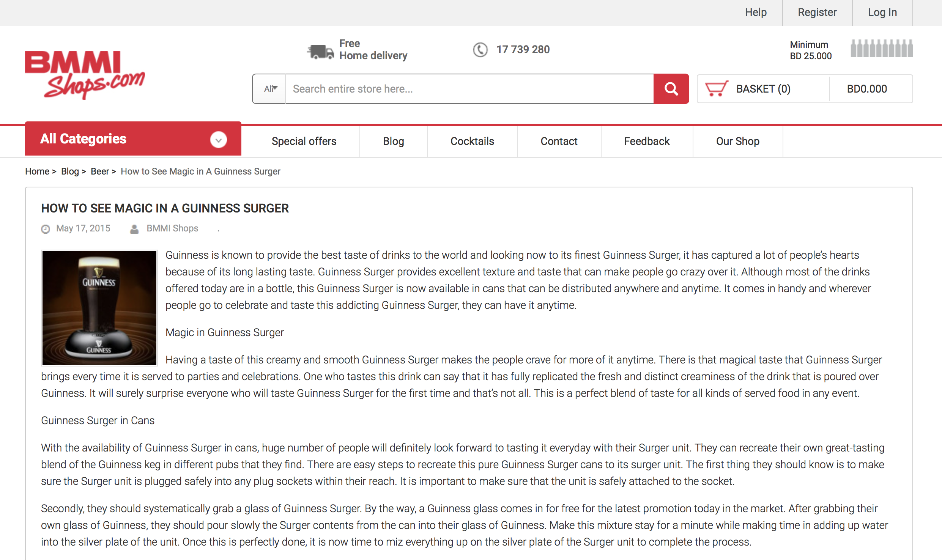Open the Feedback menu item
942x560 pixels.
point(647,141)
